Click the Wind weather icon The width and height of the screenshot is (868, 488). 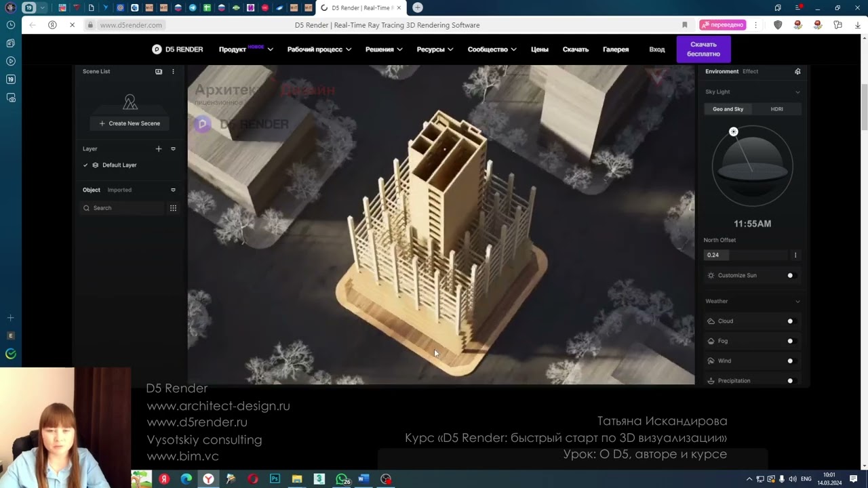[x=711, y=361]
